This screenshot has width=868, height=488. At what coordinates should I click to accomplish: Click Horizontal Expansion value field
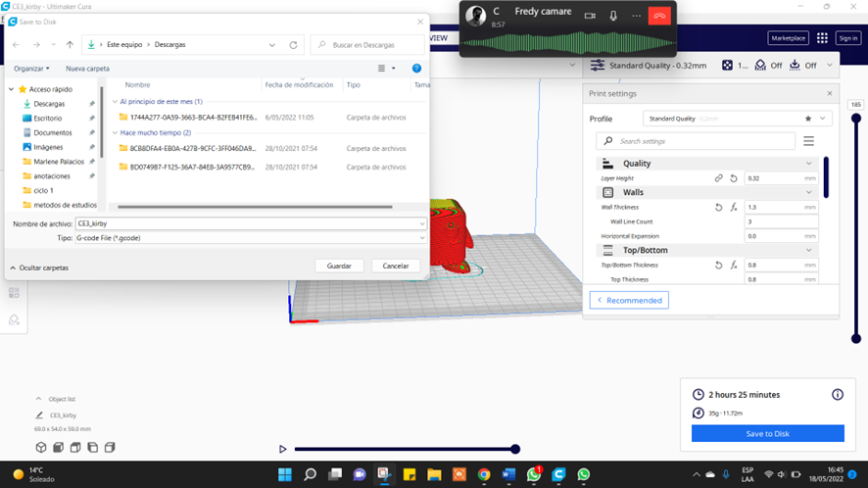click(x=781, y=236)
